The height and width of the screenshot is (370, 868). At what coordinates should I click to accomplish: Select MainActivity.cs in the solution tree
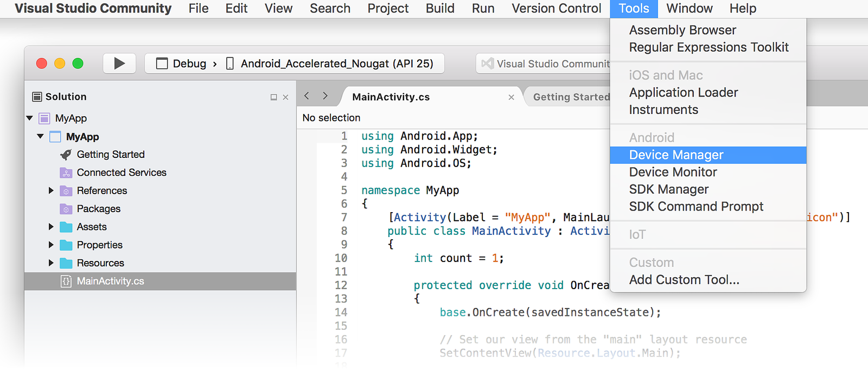[x=111, y=281]
